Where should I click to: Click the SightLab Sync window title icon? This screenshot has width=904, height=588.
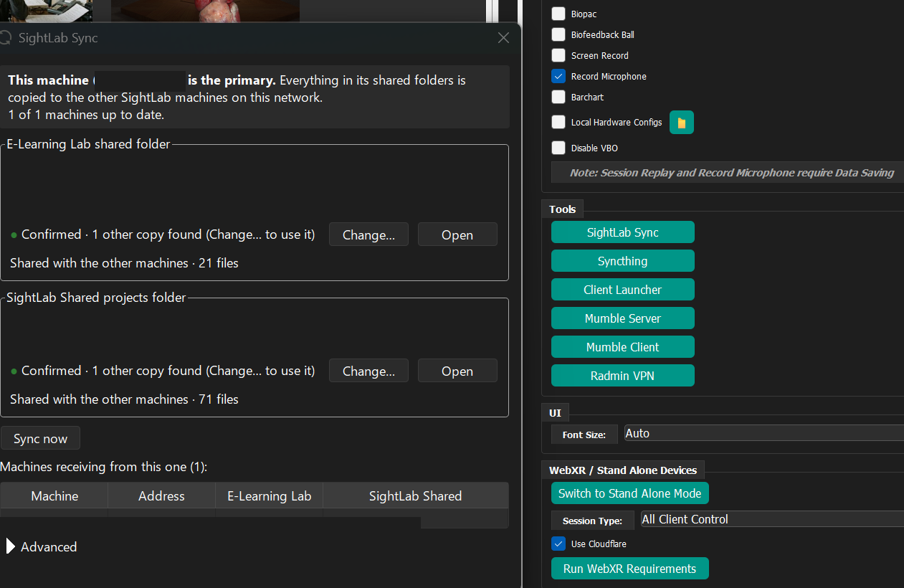point(5,38)
